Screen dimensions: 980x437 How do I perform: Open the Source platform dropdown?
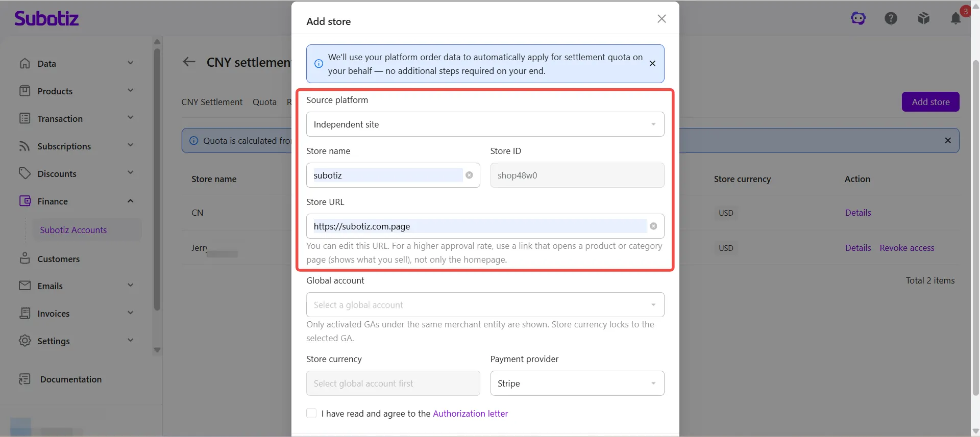(x=485, y=124)
